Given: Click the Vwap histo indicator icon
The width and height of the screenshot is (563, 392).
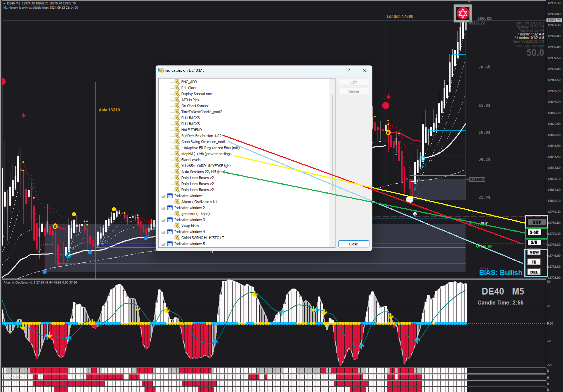Looking at the screenshot, I should click(177, 226).
